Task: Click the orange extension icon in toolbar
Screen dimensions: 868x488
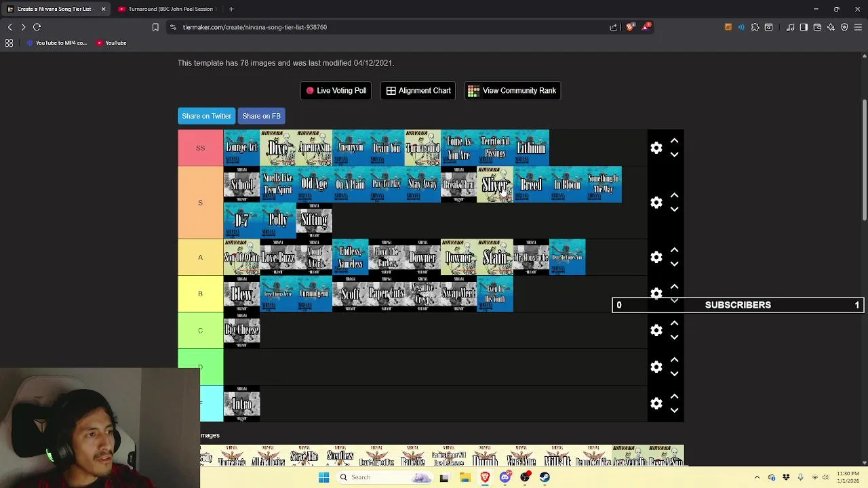Action: click(728, 27)
